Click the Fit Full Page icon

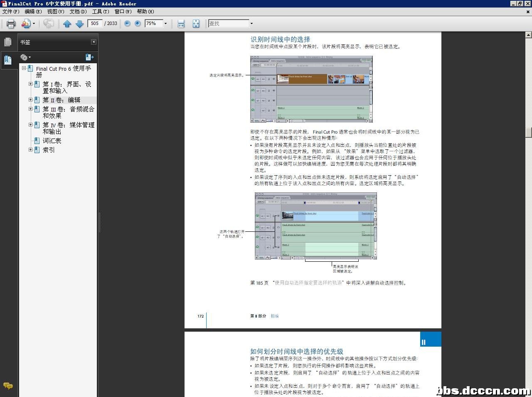[196, 24]
